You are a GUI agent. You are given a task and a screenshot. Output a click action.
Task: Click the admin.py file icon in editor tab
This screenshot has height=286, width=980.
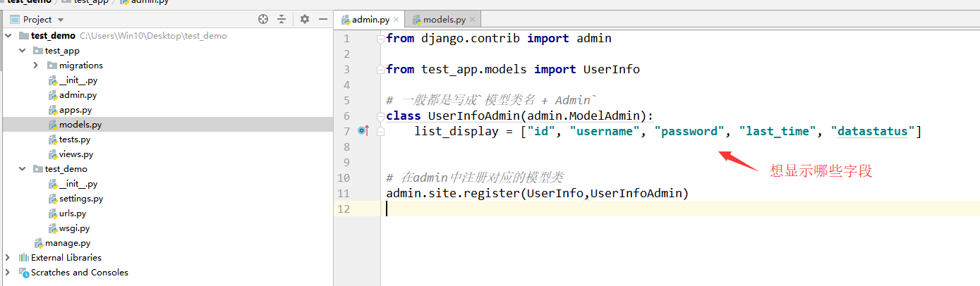(346, 20)
